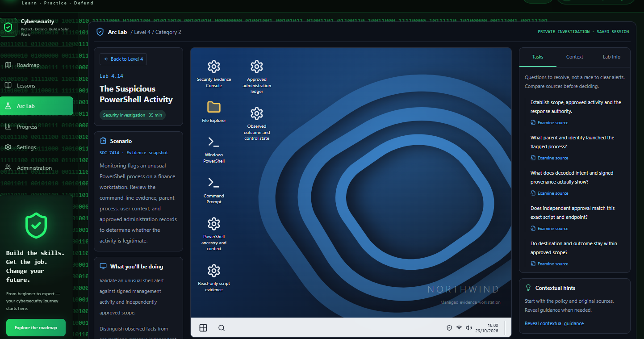
Task: Click the Scenario clipboard icon
Action: point(103,141)
